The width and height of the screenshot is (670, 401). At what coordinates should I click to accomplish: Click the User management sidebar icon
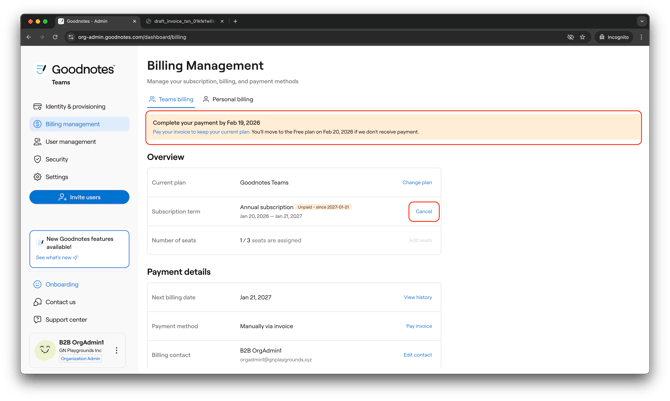38,142
